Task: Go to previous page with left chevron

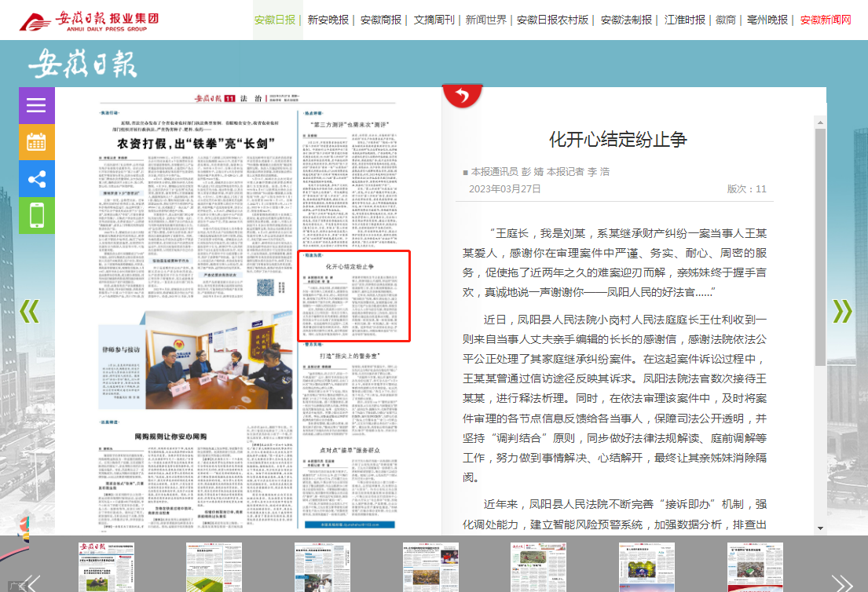Action: coord(29,312)
